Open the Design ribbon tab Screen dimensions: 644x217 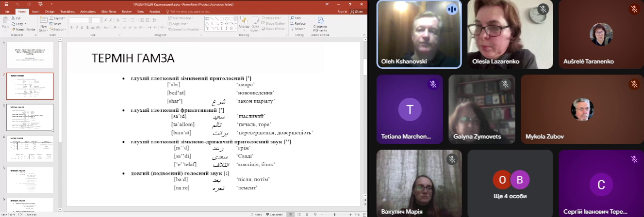click(x=50, y=11)
